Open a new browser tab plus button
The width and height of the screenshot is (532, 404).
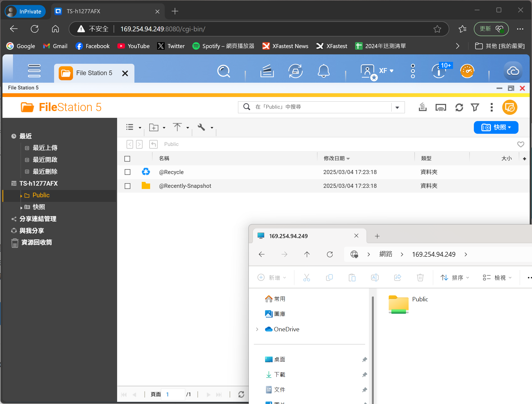point(175,11)
